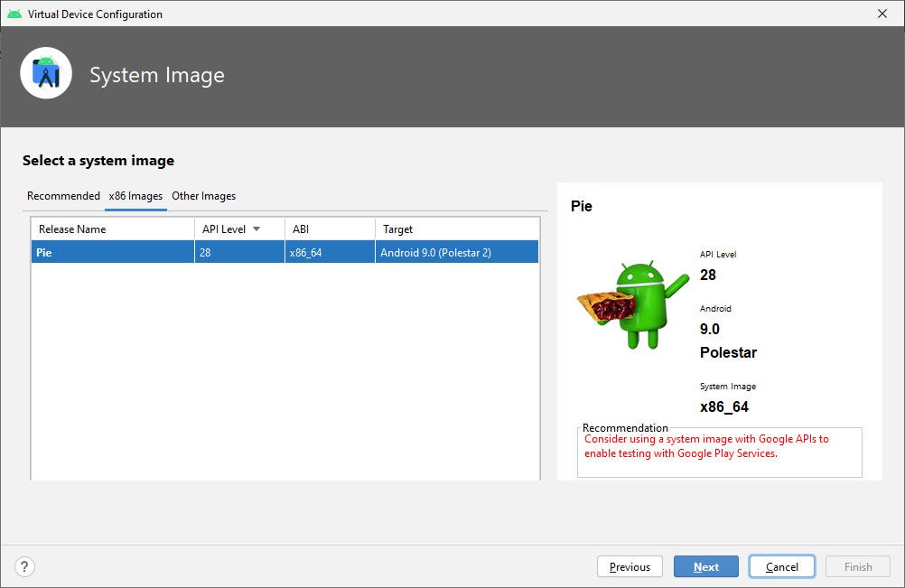Open the help question mark button

24,566
